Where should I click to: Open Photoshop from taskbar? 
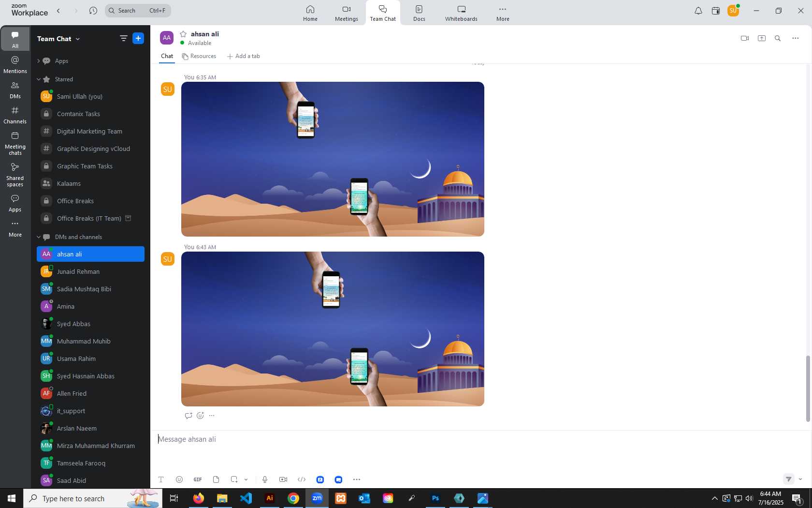pos(435,498)
